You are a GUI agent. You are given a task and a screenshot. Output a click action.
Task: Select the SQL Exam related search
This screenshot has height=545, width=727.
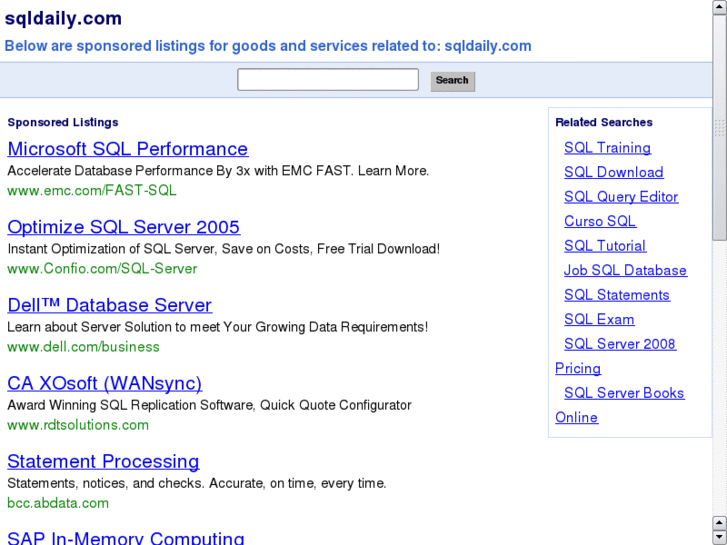click(598, 319)
